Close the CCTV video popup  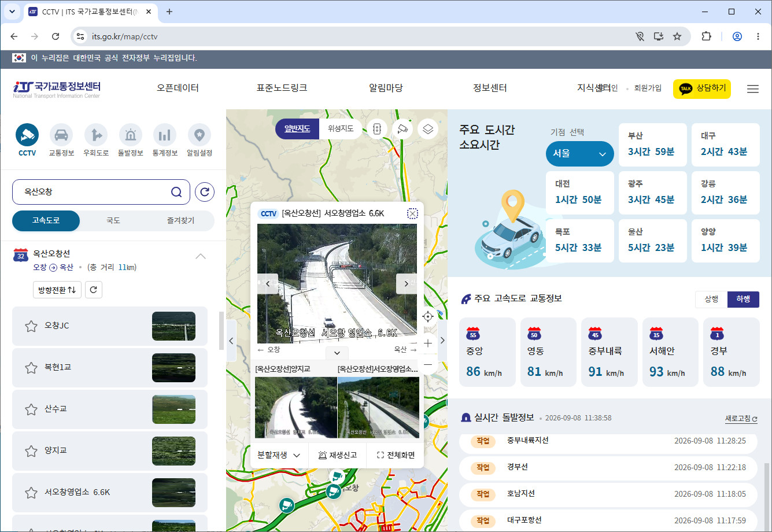[412, 213]
